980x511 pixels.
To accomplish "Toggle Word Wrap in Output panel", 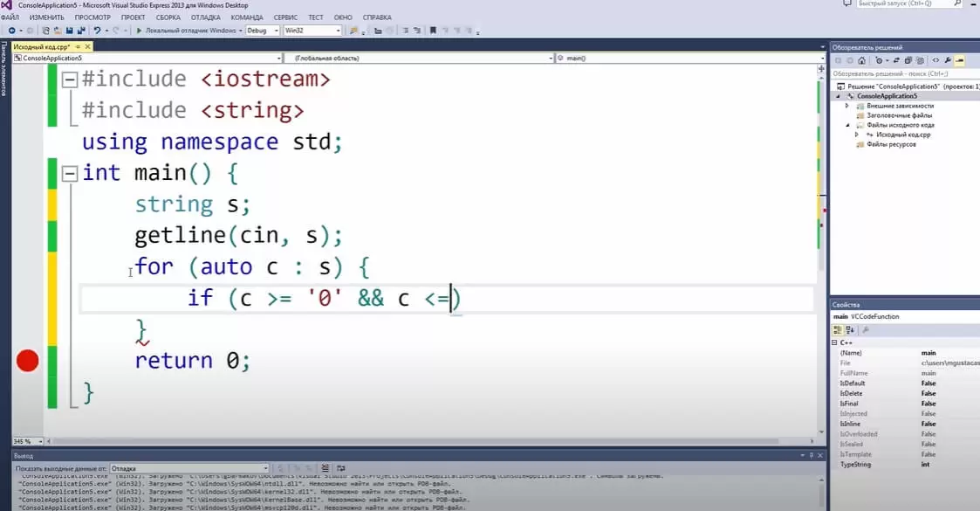I will pyautogui.click(x=340, y=468).
